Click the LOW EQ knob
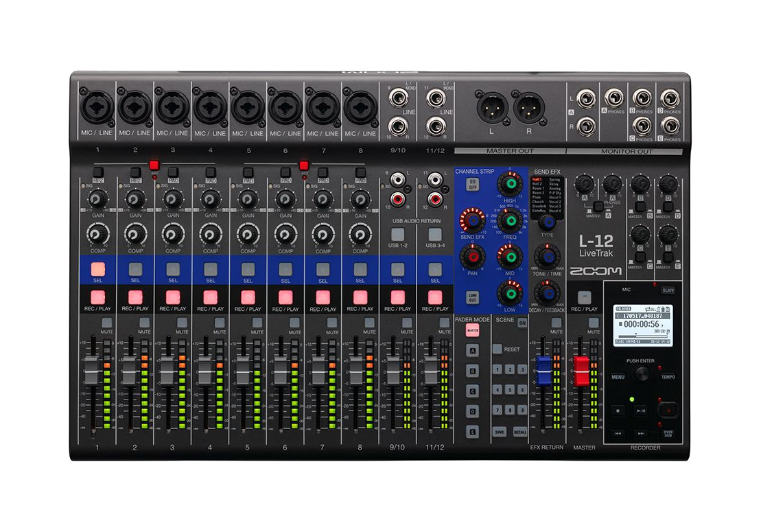Screen dimensions: 761x532 tap(510, 292)
